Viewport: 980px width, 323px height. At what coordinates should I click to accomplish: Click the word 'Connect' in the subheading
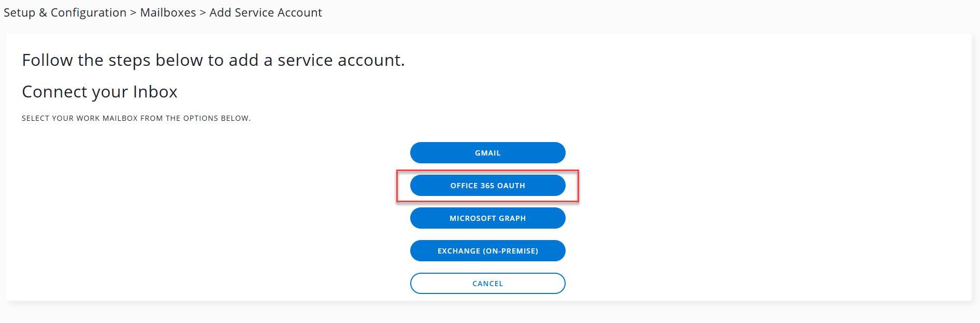pyautogui.click(x=55, y=92)
